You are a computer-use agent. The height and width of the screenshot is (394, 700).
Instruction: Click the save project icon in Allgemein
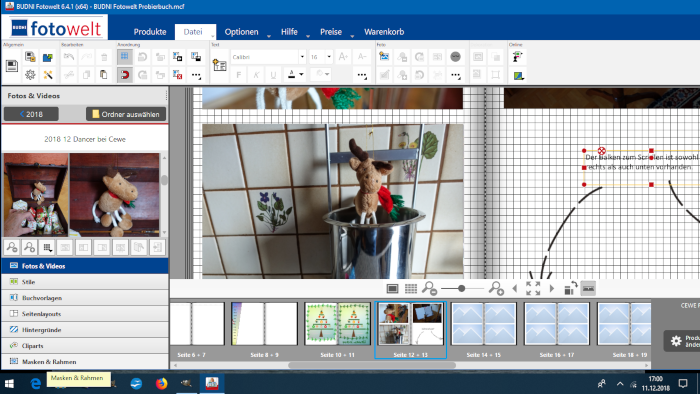[x=12, y=66]
